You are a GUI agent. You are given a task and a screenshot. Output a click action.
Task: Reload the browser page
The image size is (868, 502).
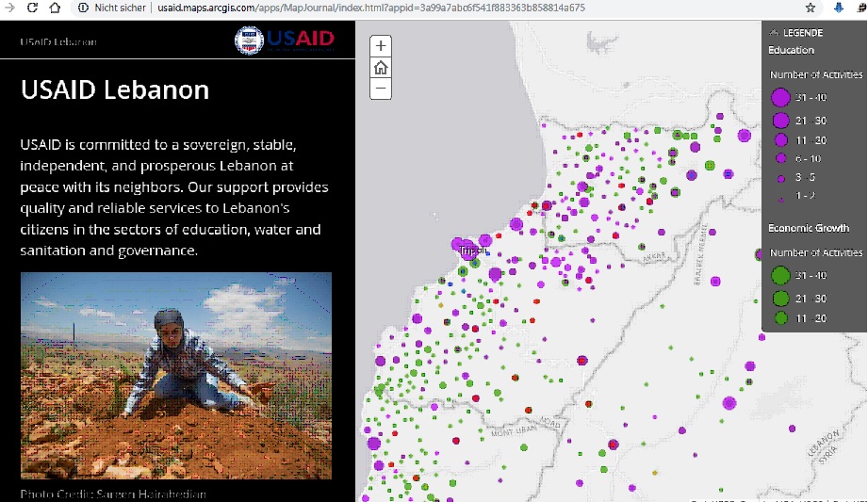(32, 8)
